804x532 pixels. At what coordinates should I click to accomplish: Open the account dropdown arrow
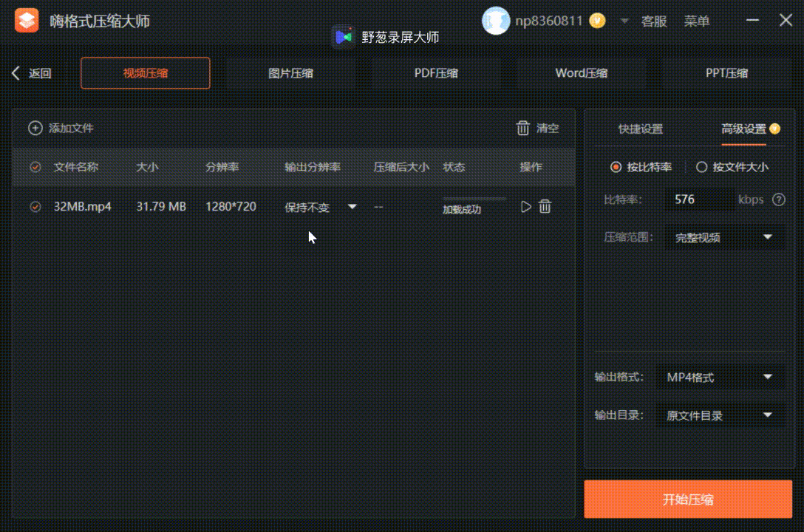(624, 21)
